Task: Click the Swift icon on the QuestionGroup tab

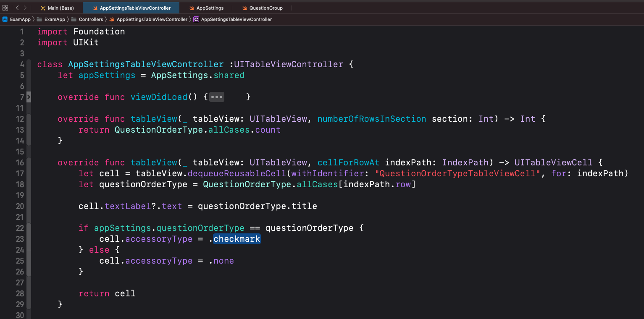Action: [245, 8]
